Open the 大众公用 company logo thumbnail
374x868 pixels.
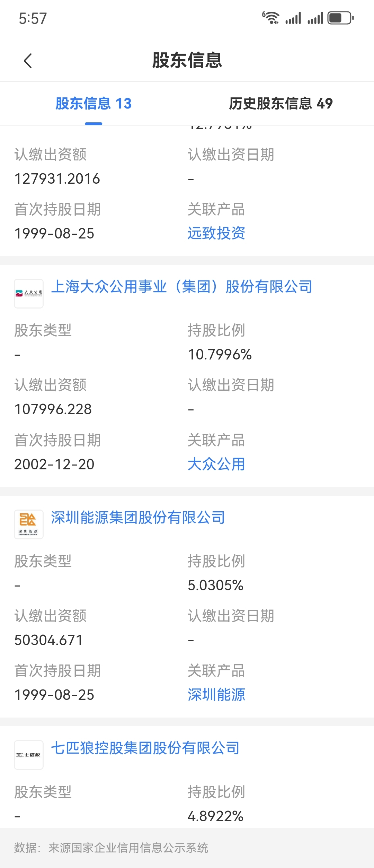[29, 294]
